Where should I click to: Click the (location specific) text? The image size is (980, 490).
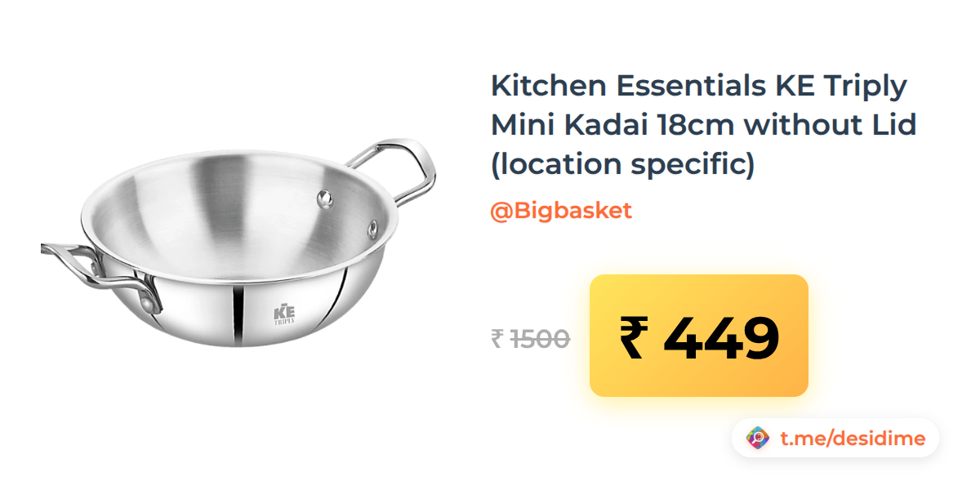pos(623,165)
